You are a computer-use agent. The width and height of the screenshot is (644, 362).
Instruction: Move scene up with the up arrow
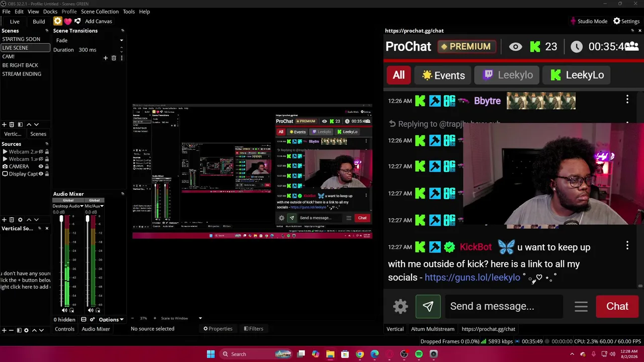tap(29, 124)
